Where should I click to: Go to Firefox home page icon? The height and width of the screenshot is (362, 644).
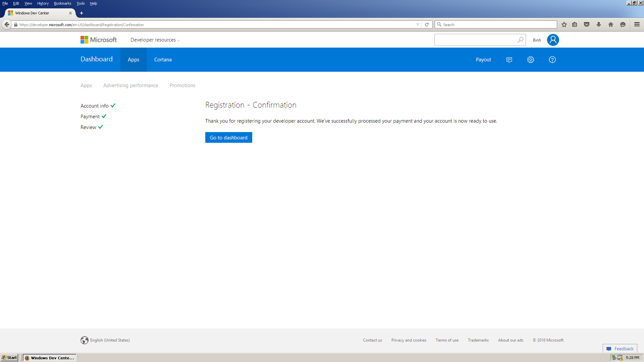[x=611, y=24]
